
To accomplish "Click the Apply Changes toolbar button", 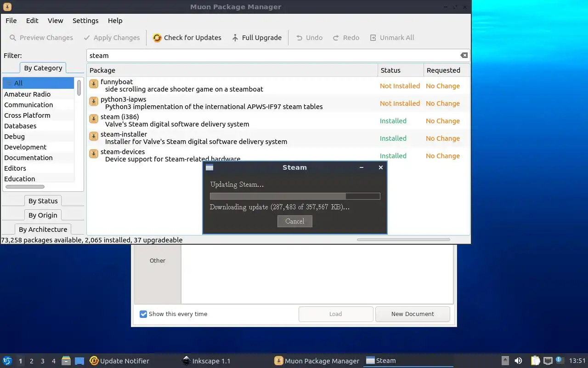I will (x=112, y=38).
